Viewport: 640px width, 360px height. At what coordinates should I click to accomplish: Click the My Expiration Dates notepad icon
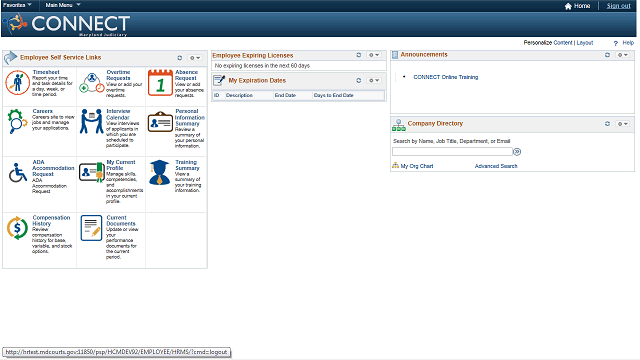219,80
